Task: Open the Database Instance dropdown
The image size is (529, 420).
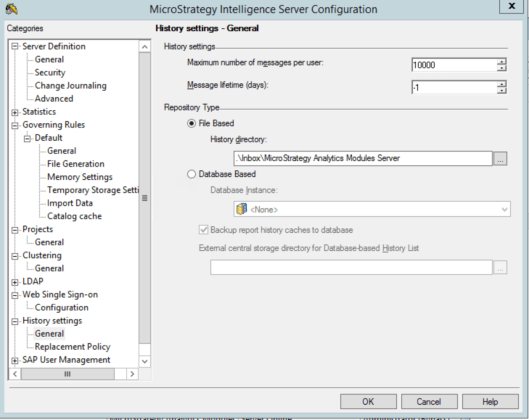Action: 504,210
